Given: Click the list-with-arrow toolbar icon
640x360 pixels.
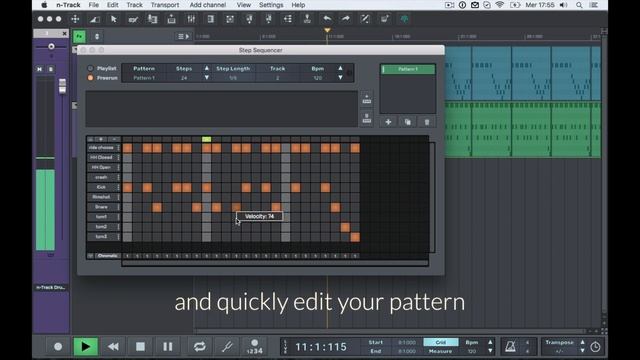Looking at the screenshot, I should (x=288, y=19).
